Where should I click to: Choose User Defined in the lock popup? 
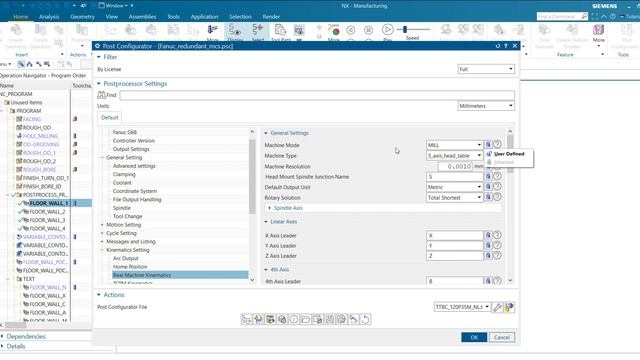click(509, 154)
